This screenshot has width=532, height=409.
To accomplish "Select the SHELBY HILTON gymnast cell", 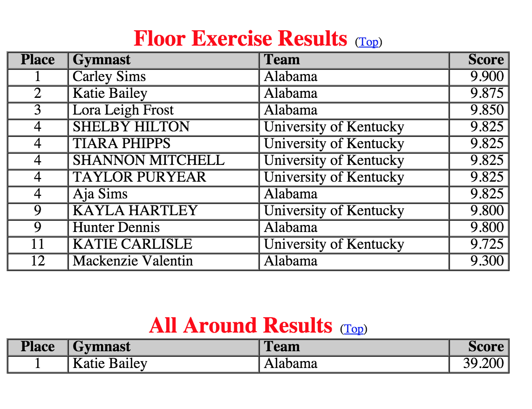I will coord(131,127).
